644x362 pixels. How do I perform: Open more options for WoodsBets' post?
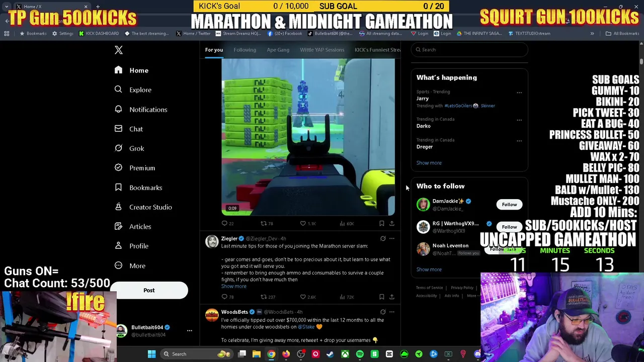(392, 312)
